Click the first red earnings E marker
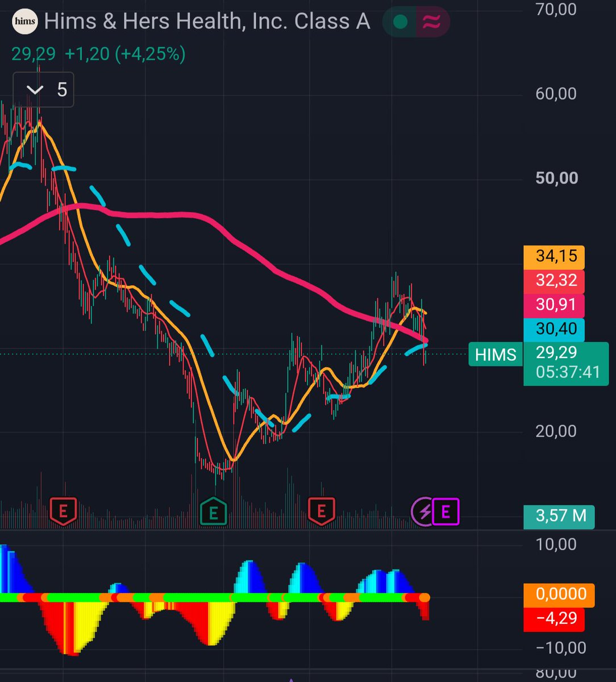 [x=64, y=511]
